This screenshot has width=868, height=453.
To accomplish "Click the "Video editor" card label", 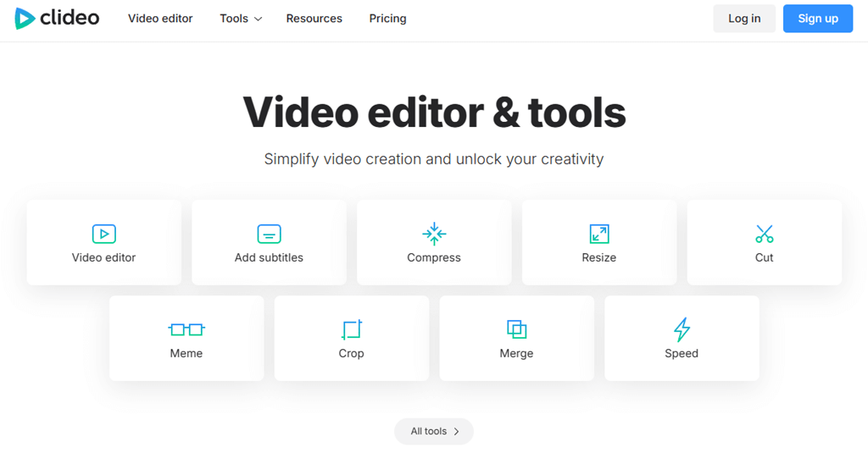I will 103,257.
